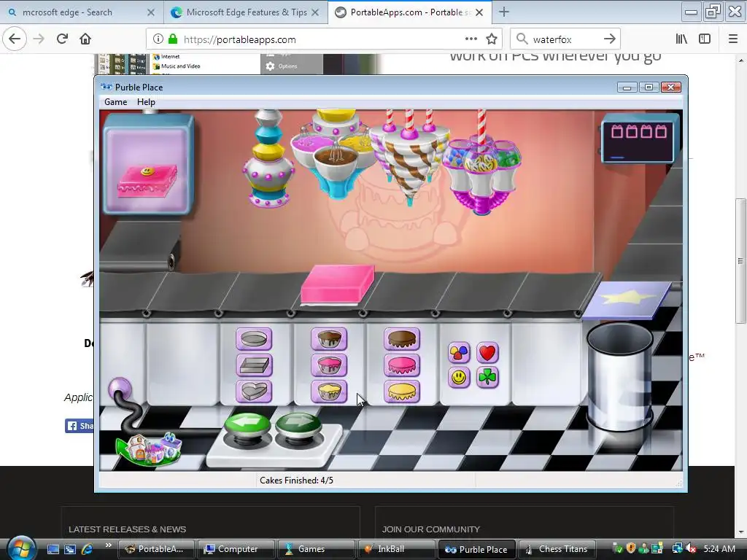Choose the vanilla yellow batter bowl button

pos(329,392)
